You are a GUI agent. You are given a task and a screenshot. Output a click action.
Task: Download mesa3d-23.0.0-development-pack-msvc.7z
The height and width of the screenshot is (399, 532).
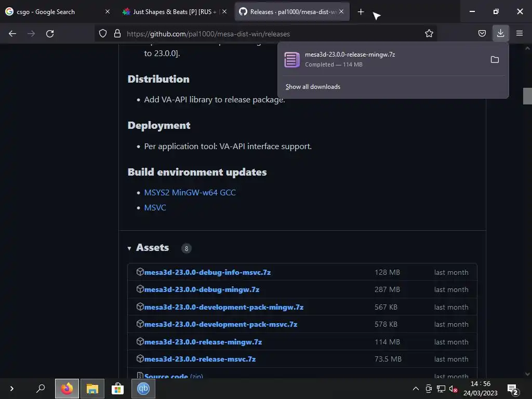point(220,325)
